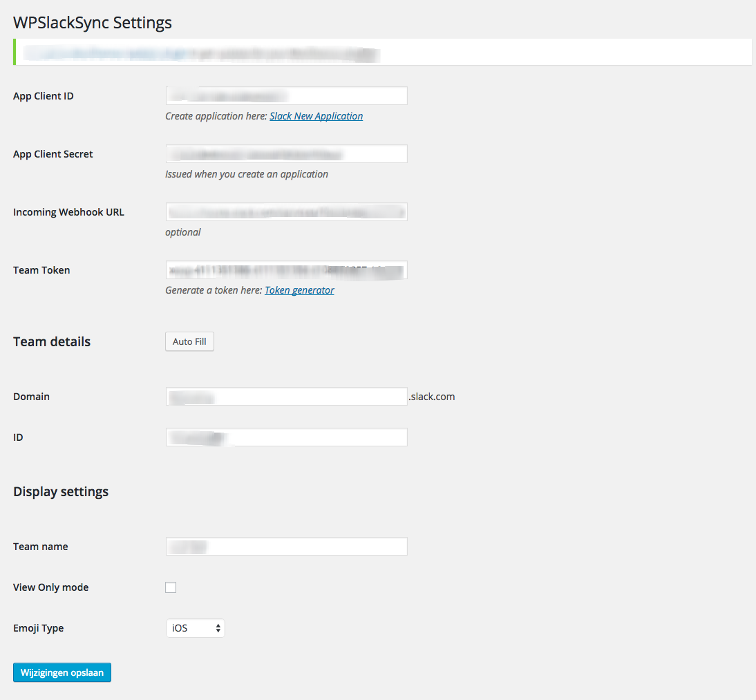Click the Team name input field
This screenshot has height=700, width=756.
(286, 547)
